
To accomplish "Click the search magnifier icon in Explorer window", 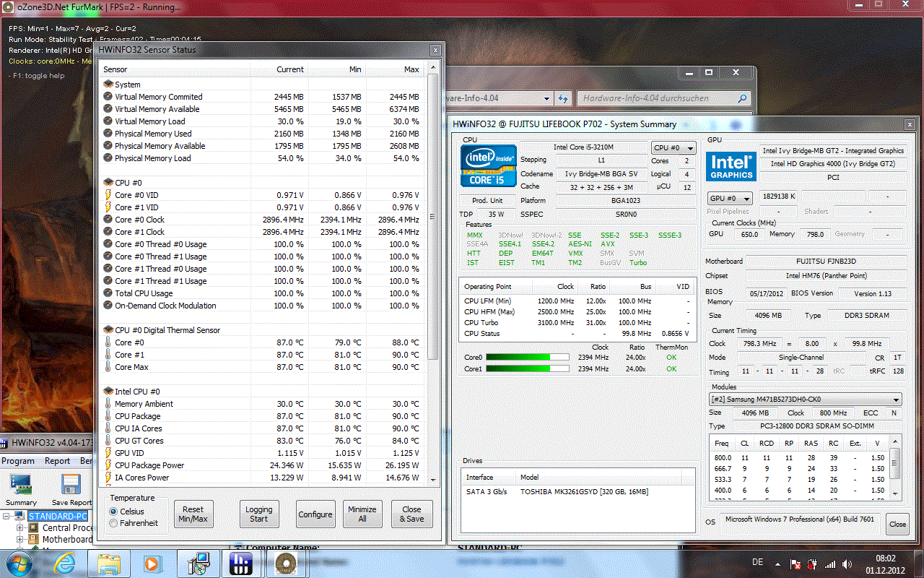I will point(743,98).
